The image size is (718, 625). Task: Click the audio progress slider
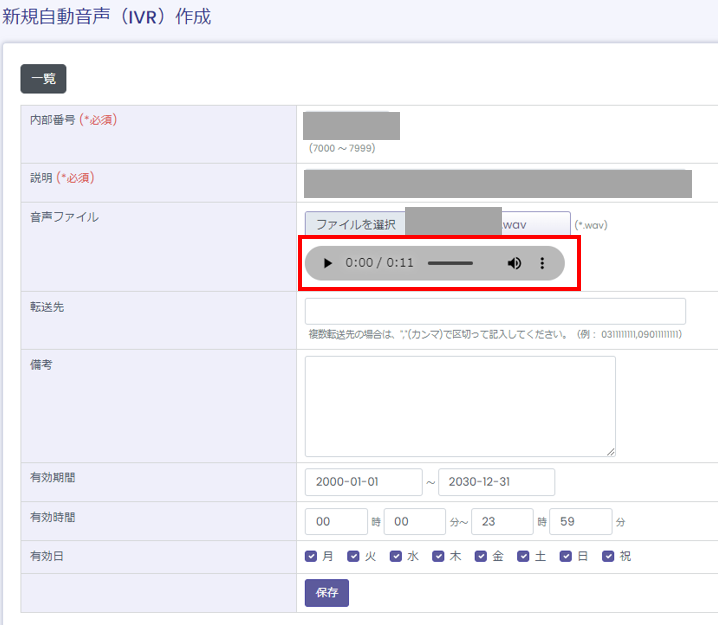tap(450, 263)
